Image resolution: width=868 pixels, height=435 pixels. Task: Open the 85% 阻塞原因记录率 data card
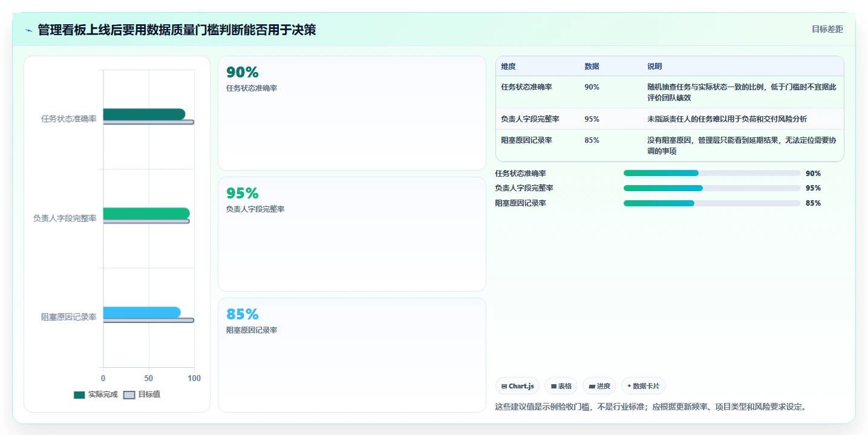tap(352, 355)
